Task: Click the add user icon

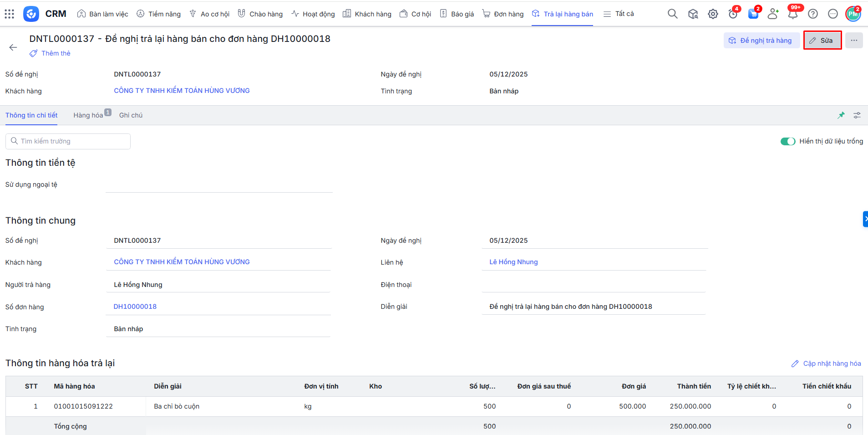Action: pyautogui.click(x=772, y=14)
